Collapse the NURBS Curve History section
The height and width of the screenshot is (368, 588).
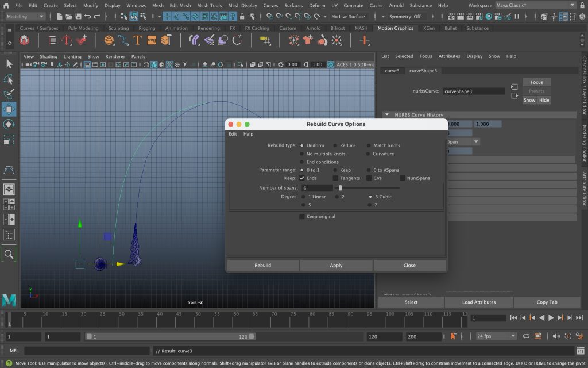pos(387,114)
